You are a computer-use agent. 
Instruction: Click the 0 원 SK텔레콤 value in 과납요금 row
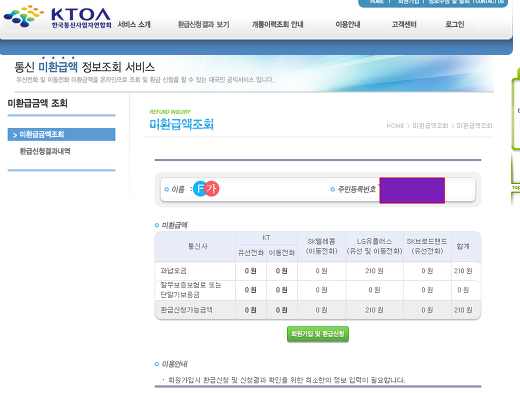321,271
